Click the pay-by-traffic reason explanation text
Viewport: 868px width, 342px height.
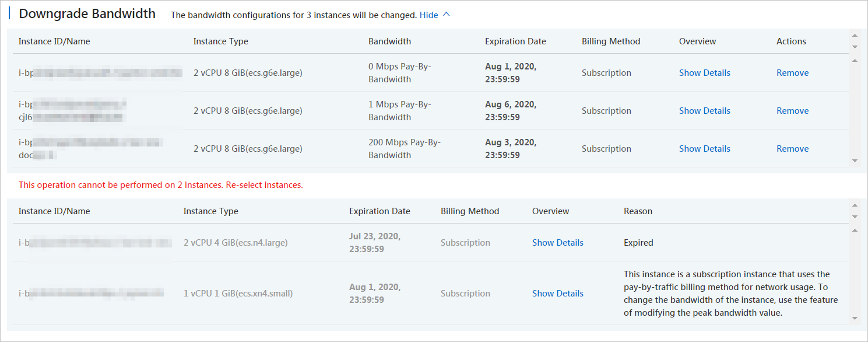pos(731,294)
